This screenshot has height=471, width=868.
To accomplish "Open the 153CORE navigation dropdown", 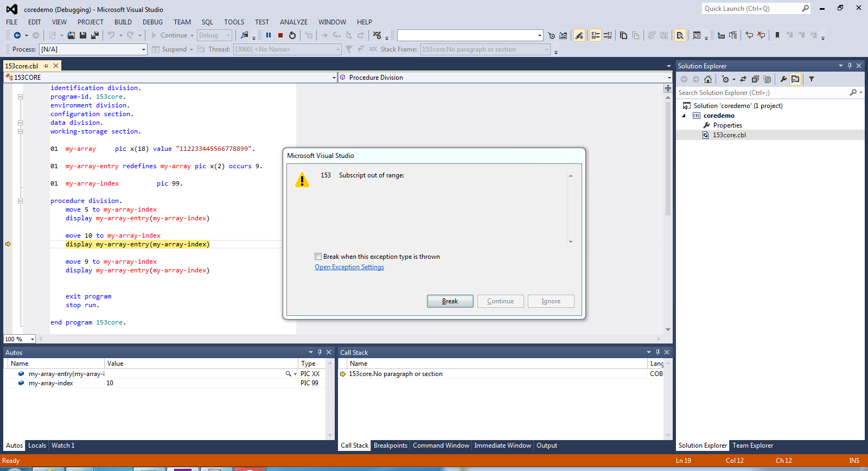I will coord(334,78).
